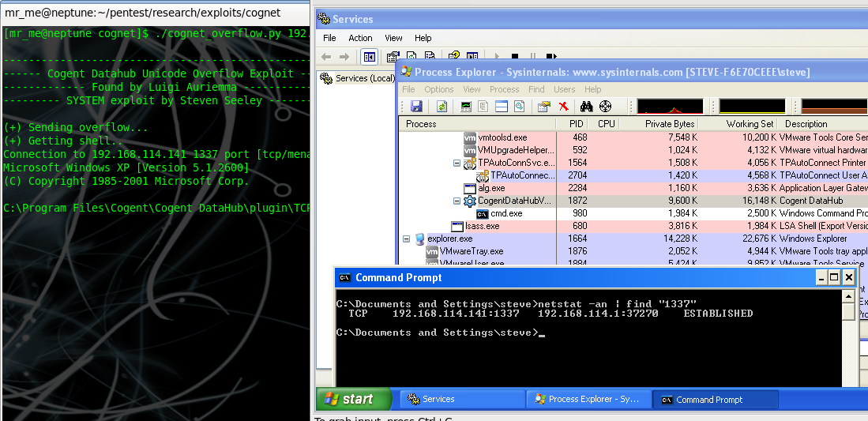The width and height of the screenshot is (868, 421).
Task: Open Options menu in Process Explorer
Action: click(x=439, y=89)
